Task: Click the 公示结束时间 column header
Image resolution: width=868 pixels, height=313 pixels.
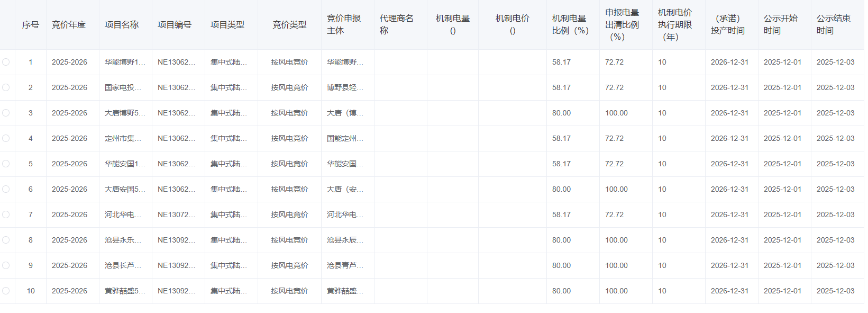Action: click(x=834, y=25)
